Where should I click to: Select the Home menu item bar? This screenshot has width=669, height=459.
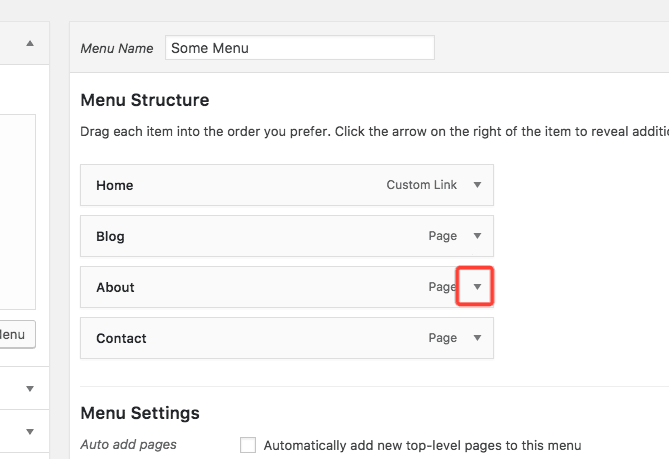(287, 185)
